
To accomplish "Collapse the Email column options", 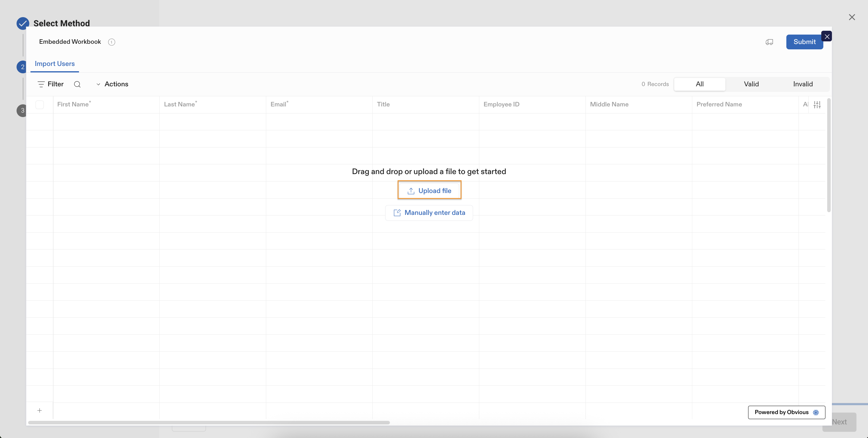I will point(279,104).
